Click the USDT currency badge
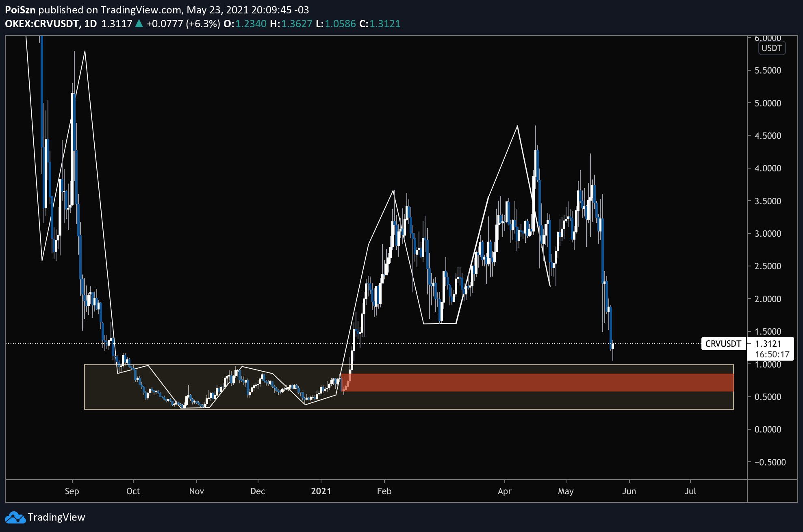Viewport: 803px width, 532px height. pos(771,48)
